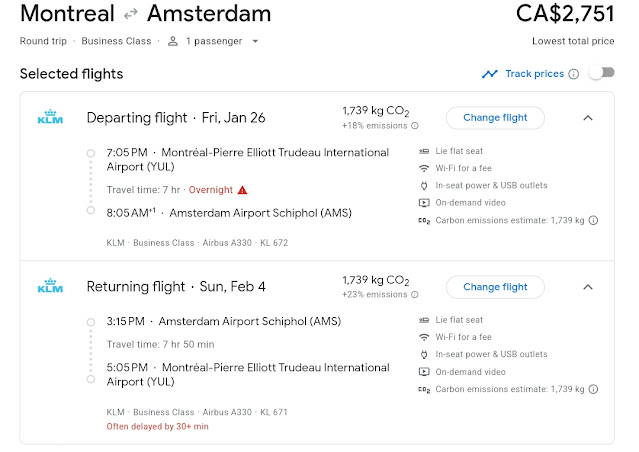The width and height of the screenshot is (639, 452).
Task: Click departing carbon emissions estimate info icon
Action: coord(593,220)
